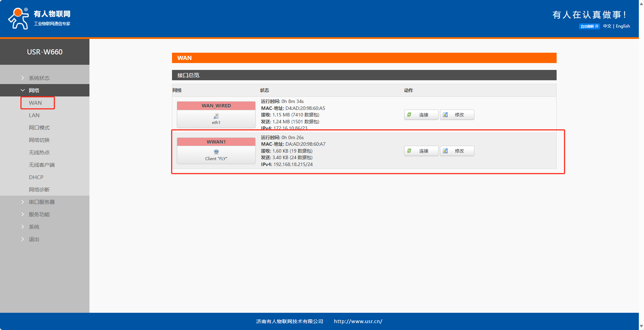Open the LAN submenu item
Image resolution: width=644 pixels, height=330 pixels.
pos(34,115)
